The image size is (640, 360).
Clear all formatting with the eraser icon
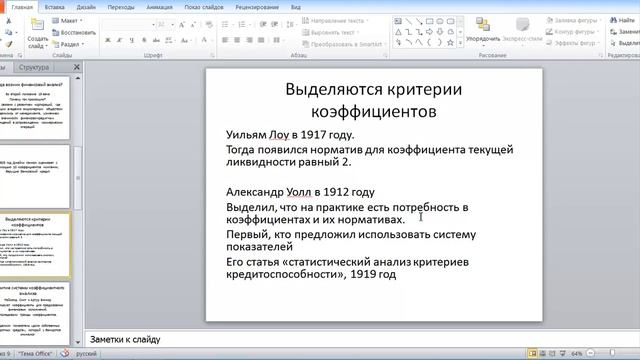tap(209, 25)
